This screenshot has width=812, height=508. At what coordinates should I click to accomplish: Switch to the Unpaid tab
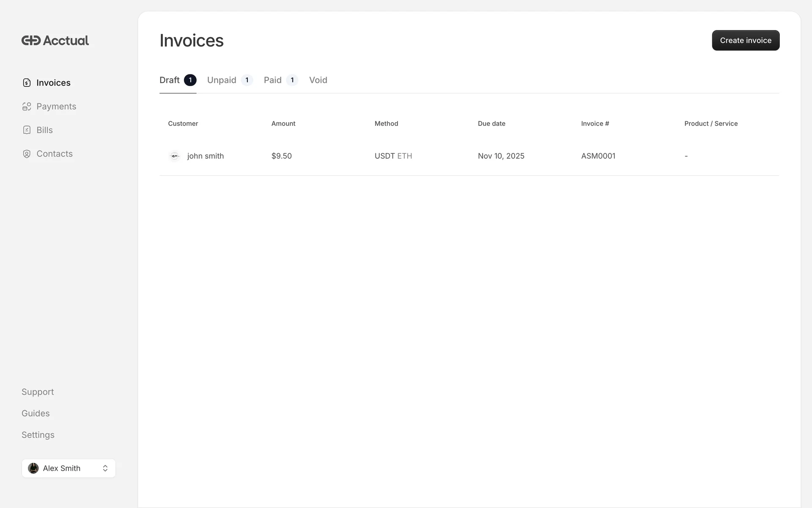click(x=222, y=80)
